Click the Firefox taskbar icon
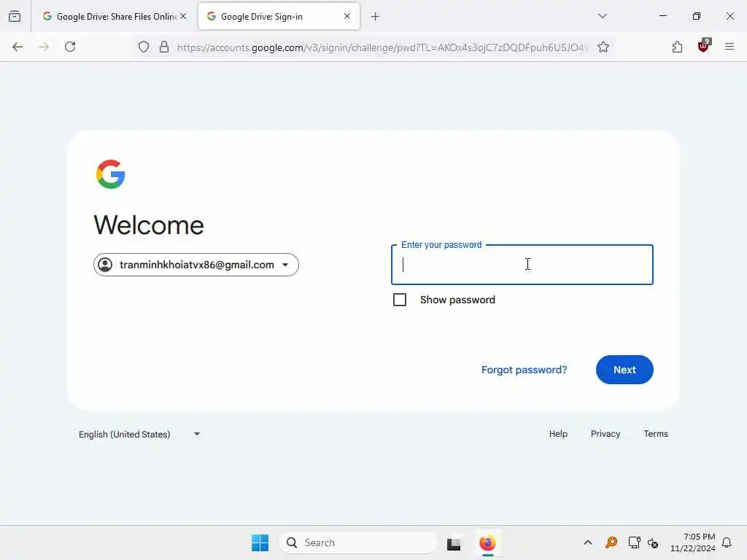 pos(487,542)
